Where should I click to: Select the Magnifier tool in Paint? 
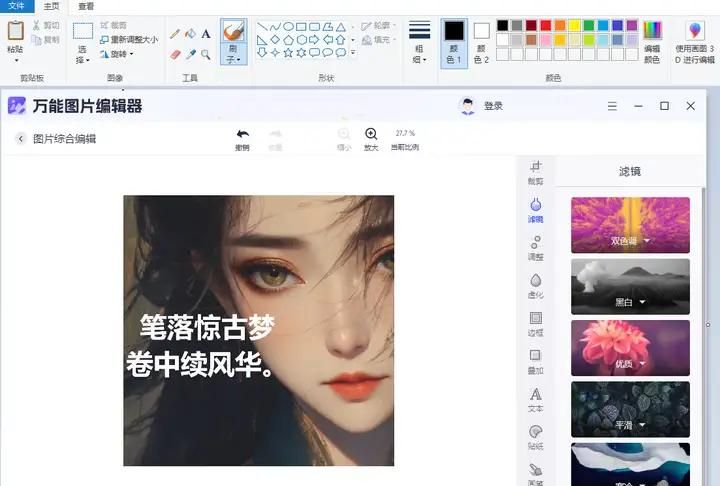click(x=206, y=55)
